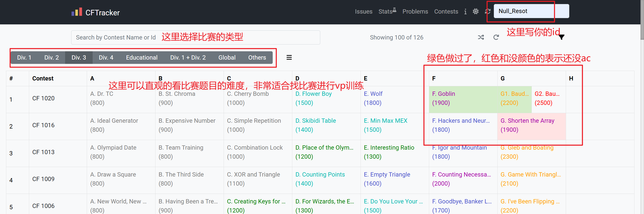Enable the Educational contest filter
The height and width of the screenshot is (214, 644).
[x=142, y=58]
